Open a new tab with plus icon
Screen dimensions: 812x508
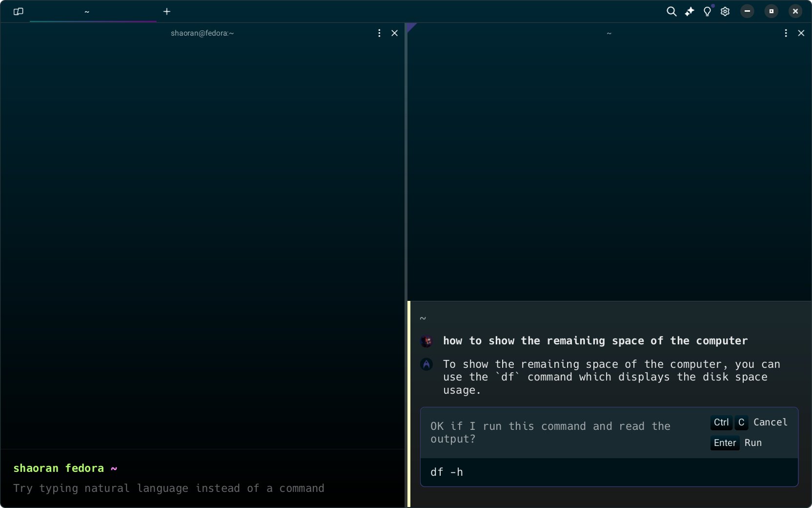point(167,11)
